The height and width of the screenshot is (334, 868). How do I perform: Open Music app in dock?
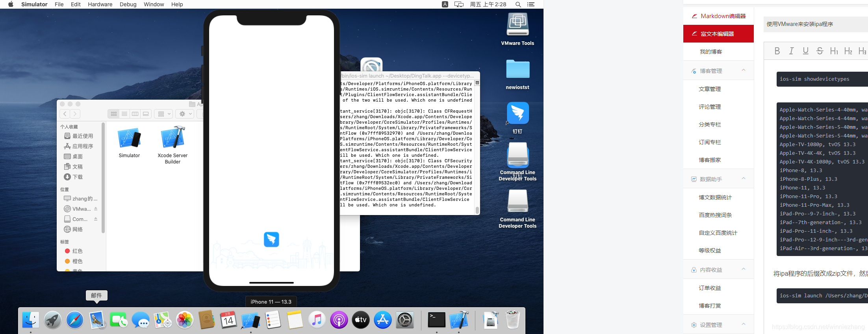[317, 320]
